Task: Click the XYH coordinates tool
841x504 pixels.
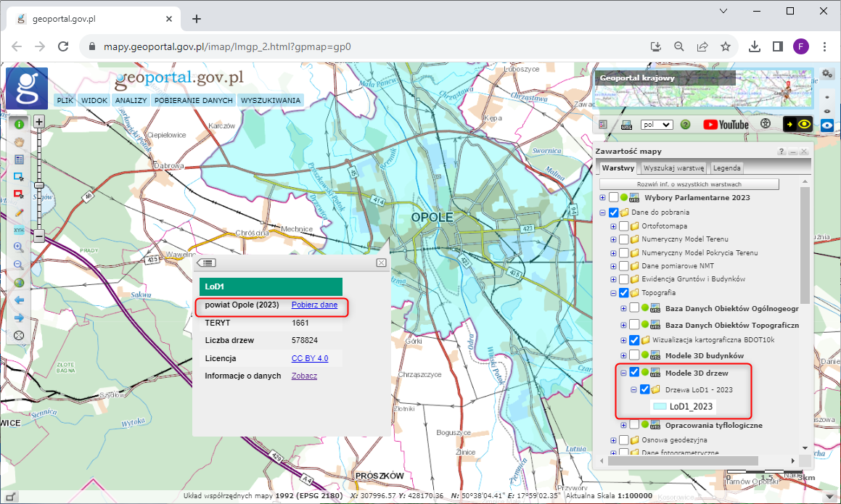Action: click(x=19, y=229)
